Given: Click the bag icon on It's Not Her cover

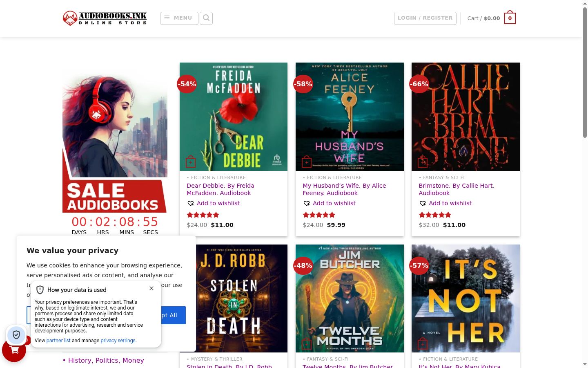Looking at the screenshot, I should [x=423, y=344].
